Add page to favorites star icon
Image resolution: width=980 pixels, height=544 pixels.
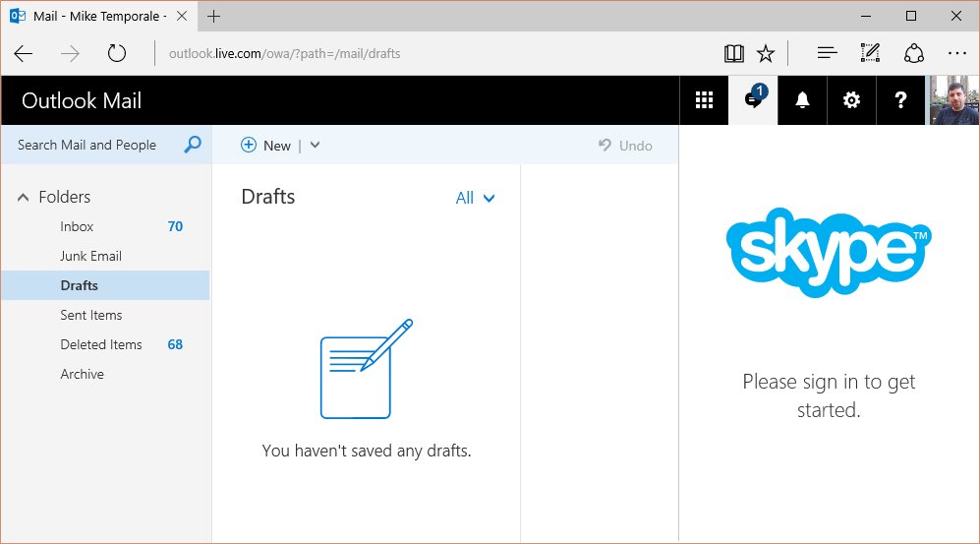pos(766,53)
